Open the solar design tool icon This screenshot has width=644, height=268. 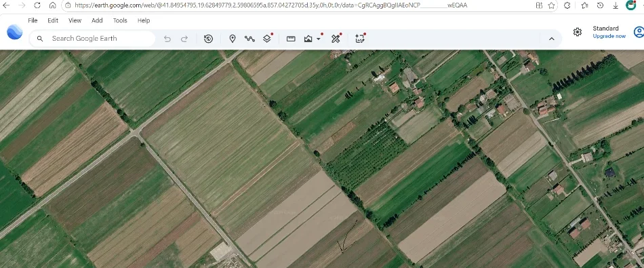tap(336, 39)
